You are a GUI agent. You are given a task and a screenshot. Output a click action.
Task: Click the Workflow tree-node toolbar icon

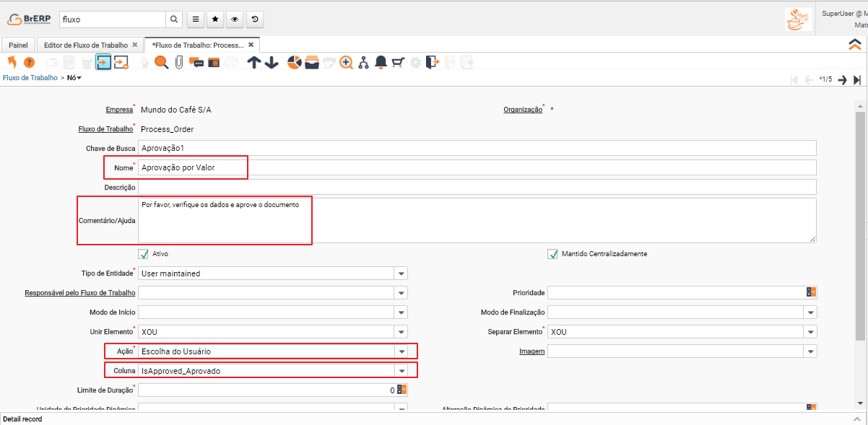click(x=363, y=63)
